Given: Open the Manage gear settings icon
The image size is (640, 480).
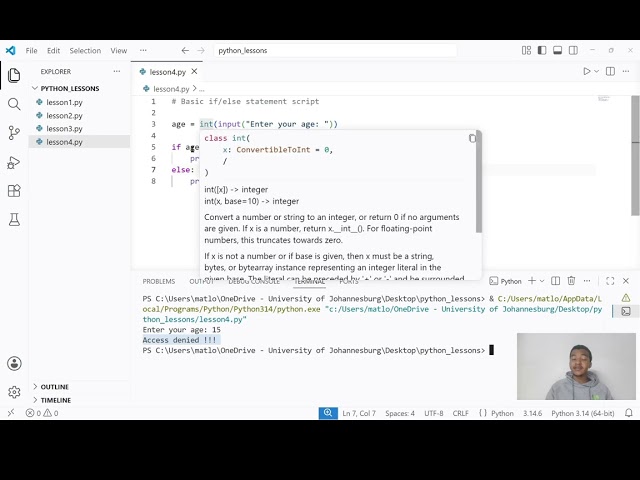Looking at the screenshot, I should coord(14,392).
